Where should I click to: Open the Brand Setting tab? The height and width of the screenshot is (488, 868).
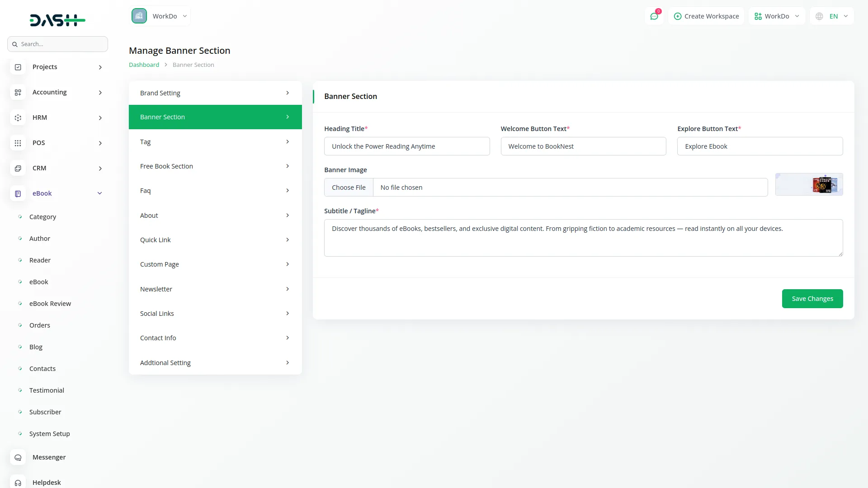click(x=215, y=93)
